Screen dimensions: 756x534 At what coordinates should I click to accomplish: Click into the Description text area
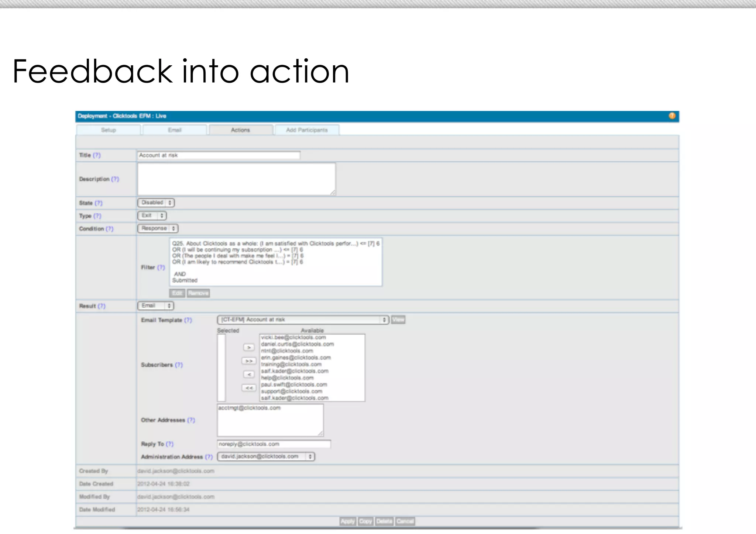point(237,179)
